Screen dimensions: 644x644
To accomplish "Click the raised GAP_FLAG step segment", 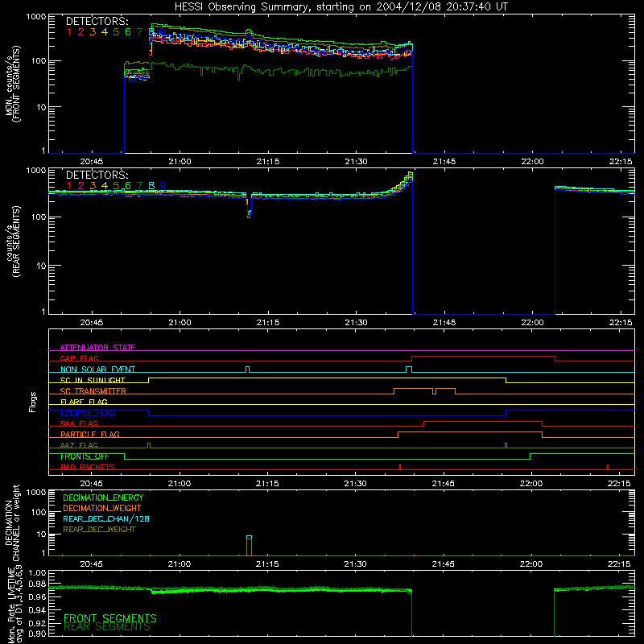I will [x=484, y=357].
